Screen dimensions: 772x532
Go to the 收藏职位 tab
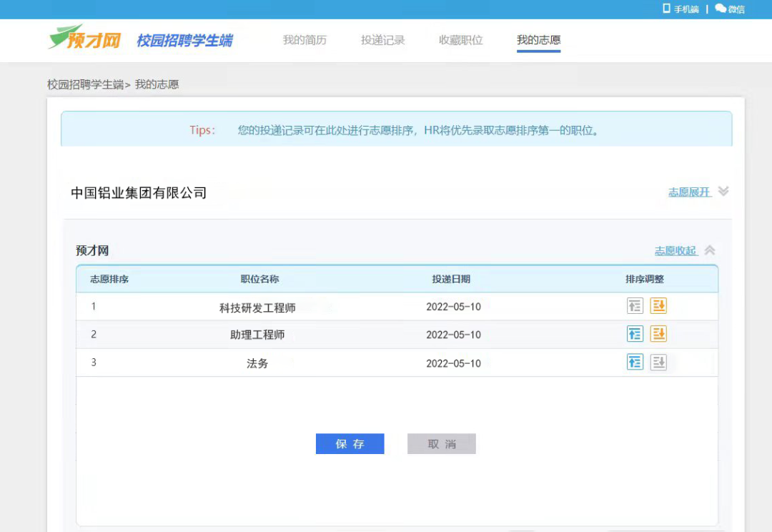tap(461, 40)
